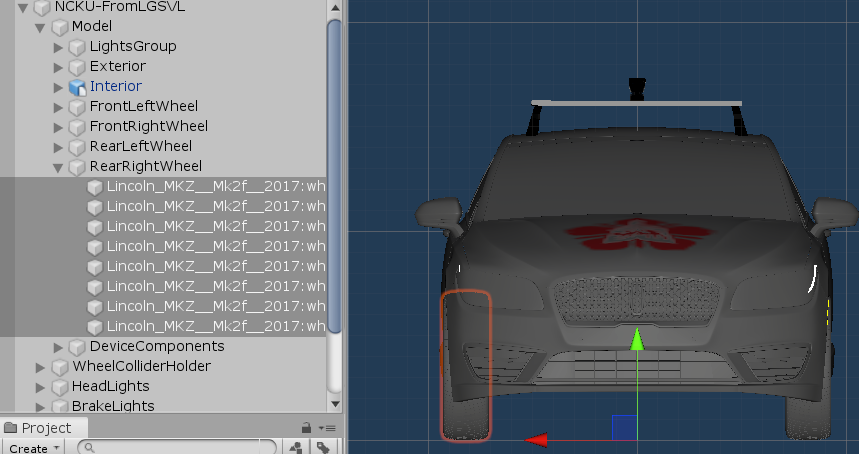Select DeviceComponents in the hierarchy

point(157,346)
